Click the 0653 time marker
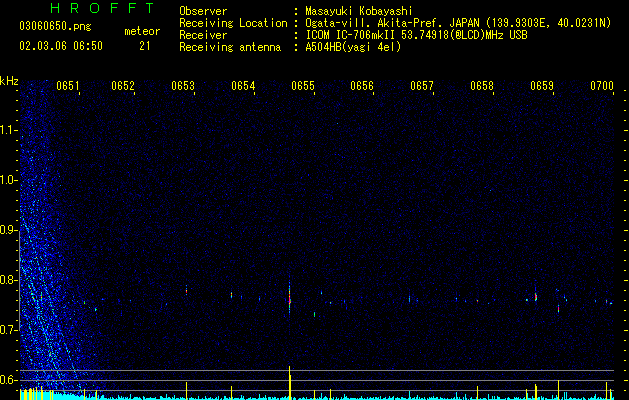The height and width of the screenshot is (400, 629). (x=183, y=86)
